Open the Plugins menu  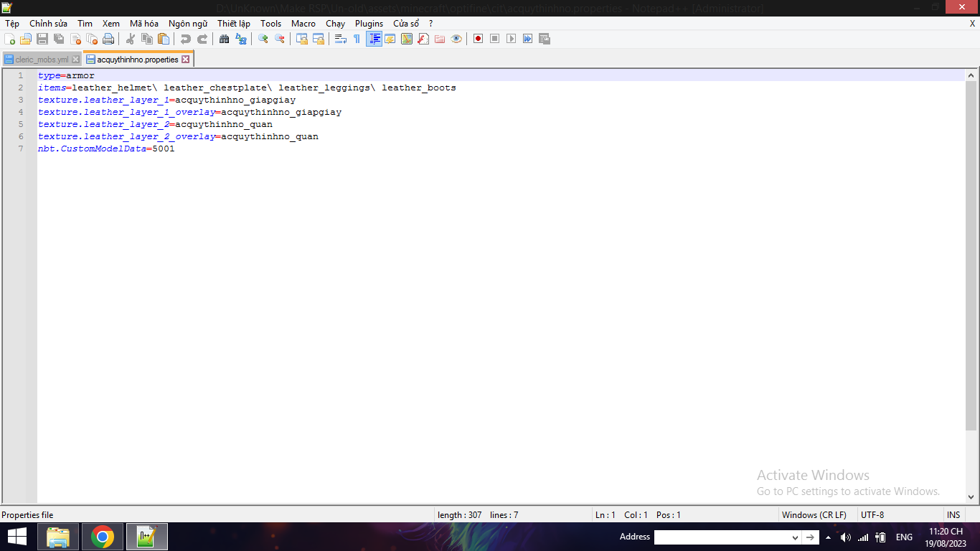pos(369,24)
